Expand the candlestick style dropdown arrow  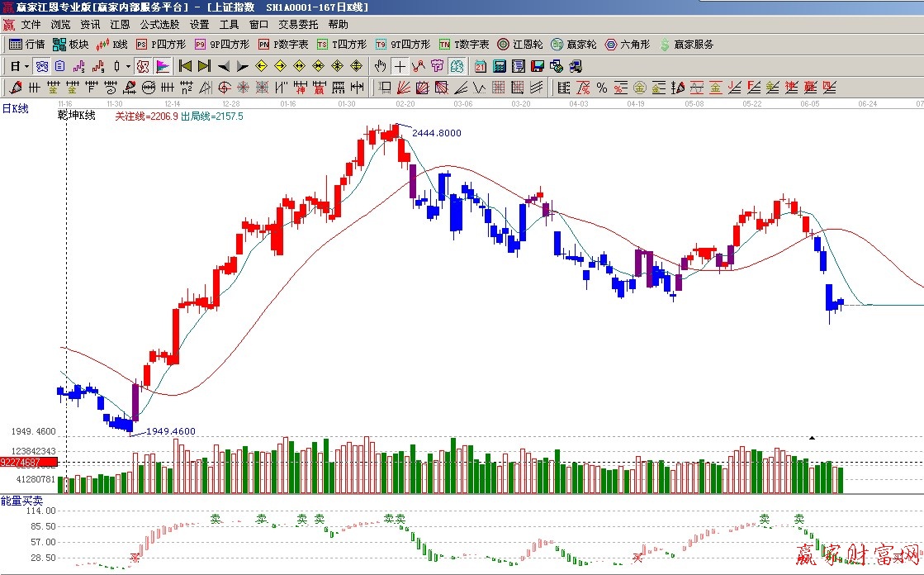tap(127, 66)
